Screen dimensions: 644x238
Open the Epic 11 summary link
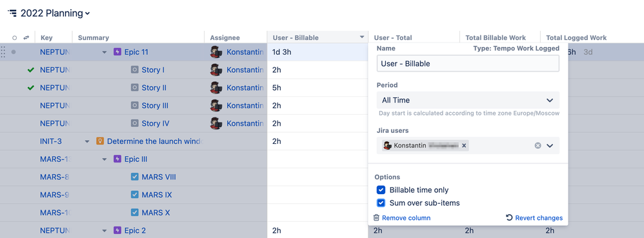[136, 52]
